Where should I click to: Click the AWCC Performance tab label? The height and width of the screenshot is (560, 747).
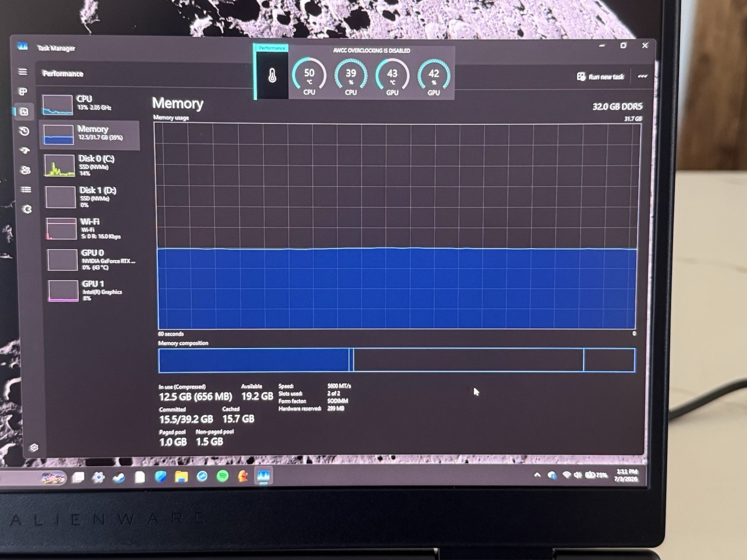pyautogui.click(x=272, y=48)
